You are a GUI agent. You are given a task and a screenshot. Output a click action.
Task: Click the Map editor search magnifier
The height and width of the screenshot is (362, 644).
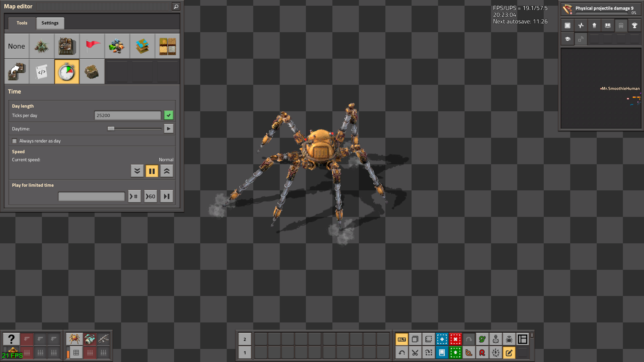pos(176,6)
